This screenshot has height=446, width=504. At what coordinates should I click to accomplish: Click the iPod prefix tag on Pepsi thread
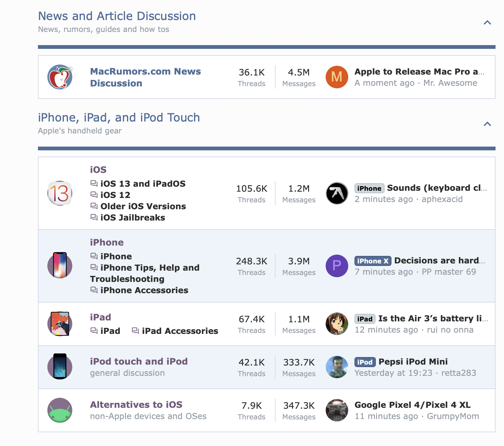pos(365,362)
